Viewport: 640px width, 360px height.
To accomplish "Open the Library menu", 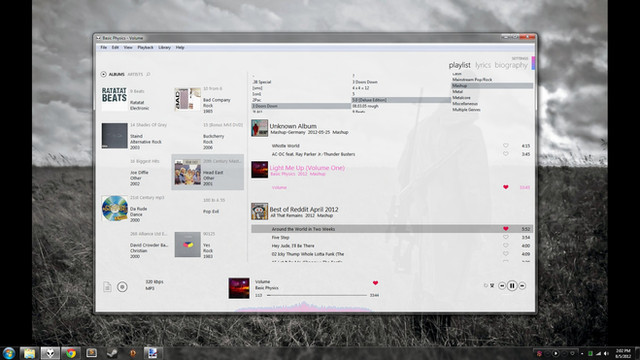I will [164, 48].
